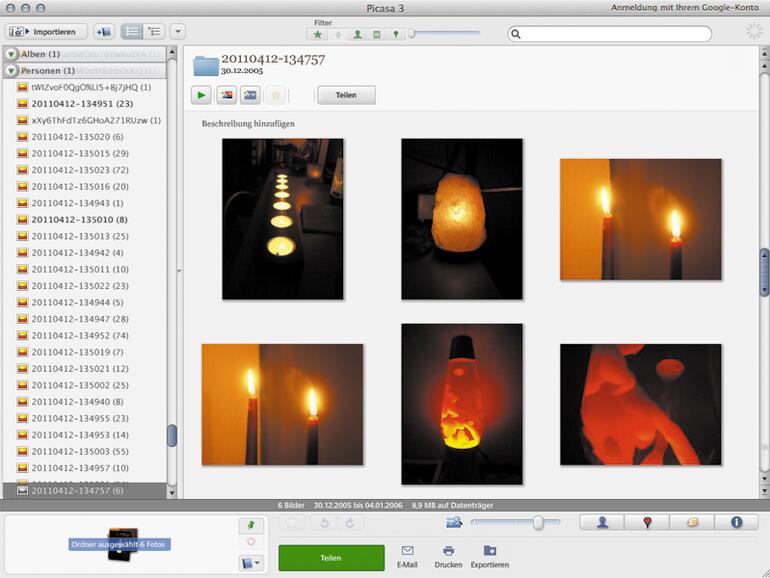The height and width of the screenshot is (578, 770).
Task: Toggle the faces-only filter
Action: coord(358,34)
